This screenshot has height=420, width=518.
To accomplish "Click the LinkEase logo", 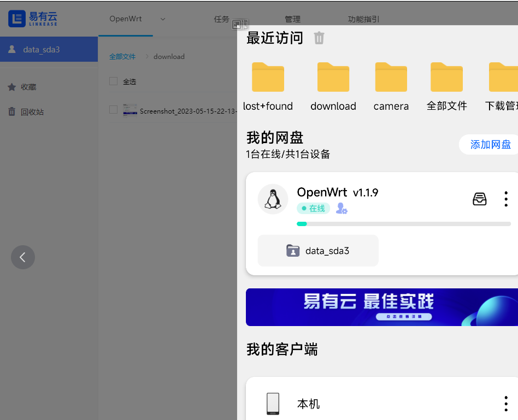I will point(33,19).
